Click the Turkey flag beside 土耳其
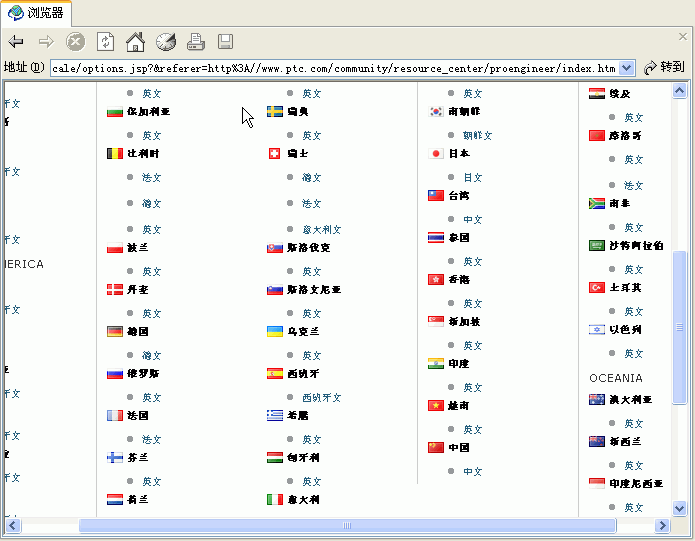 [x=597, y=288]
